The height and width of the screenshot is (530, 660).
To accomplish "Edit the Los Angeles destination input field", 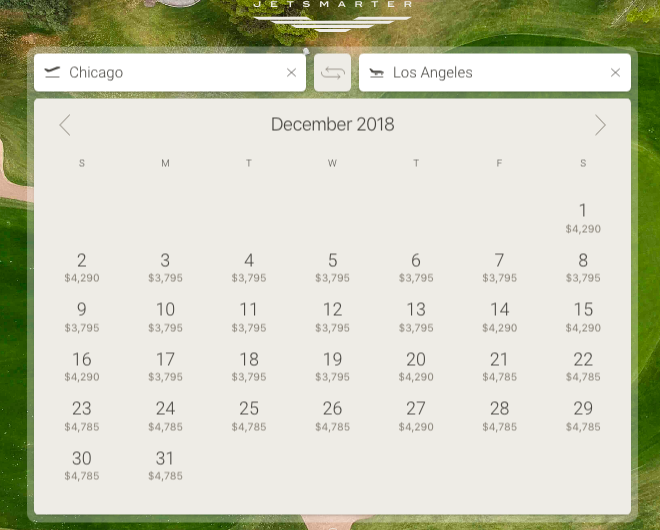I will point(495,73).
